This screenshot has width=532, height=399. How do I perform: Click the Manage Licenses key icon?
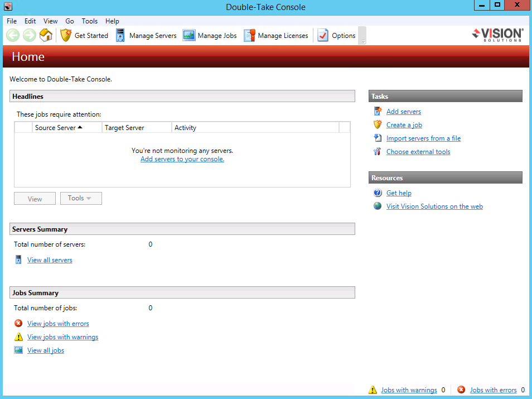point(249,35)
